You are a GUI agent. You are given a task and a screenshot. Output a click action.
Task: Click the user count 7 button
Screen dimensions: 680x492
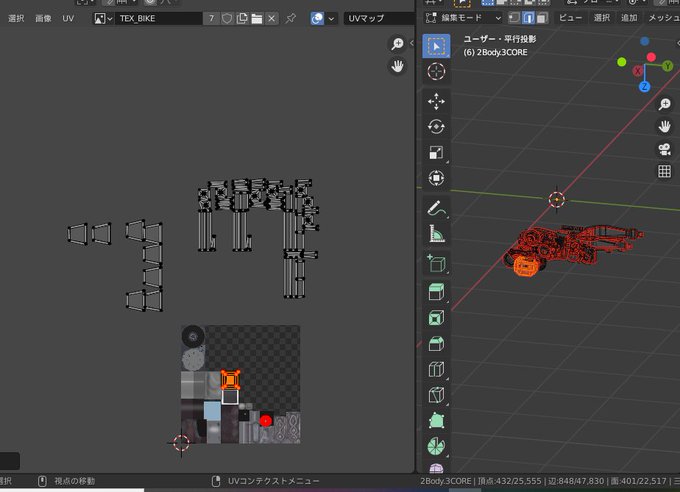211,18
